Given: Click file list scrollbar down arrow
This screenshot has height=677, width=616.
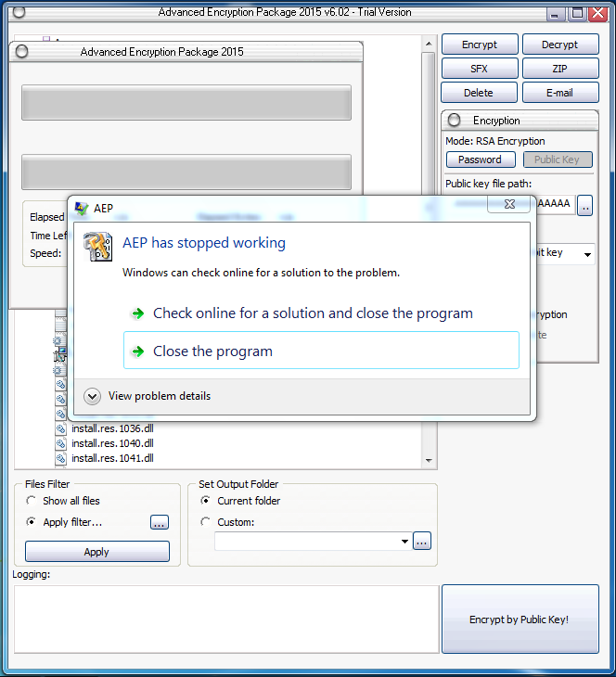Looking at the screenshot, I should [x=429, y=461].
